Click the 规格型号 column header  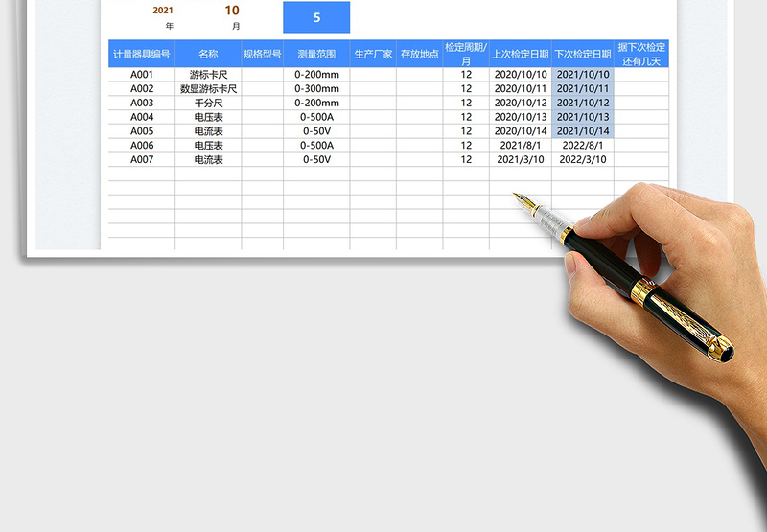coord(262,55)
